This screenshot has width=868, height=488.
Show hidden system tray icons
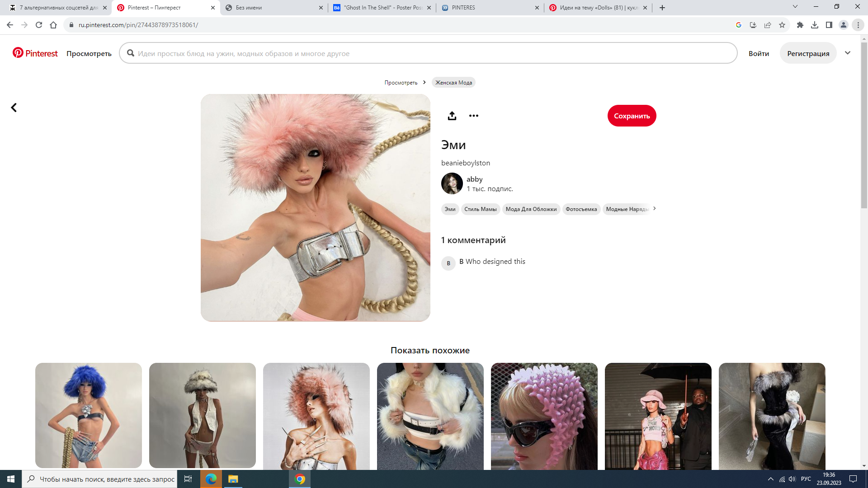pos(771,479)
